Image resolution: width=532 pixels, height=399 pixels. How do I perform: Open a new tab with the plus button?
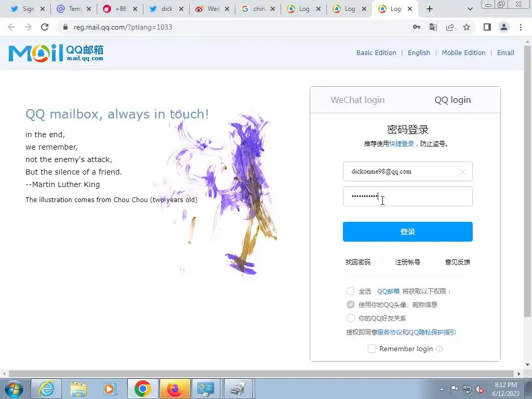[x=430, y=9]
